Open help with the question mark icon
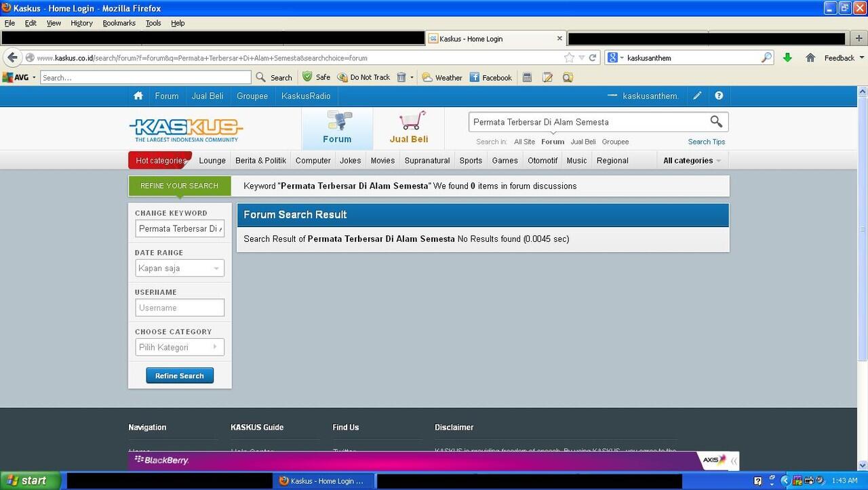 tap(719, 96)
